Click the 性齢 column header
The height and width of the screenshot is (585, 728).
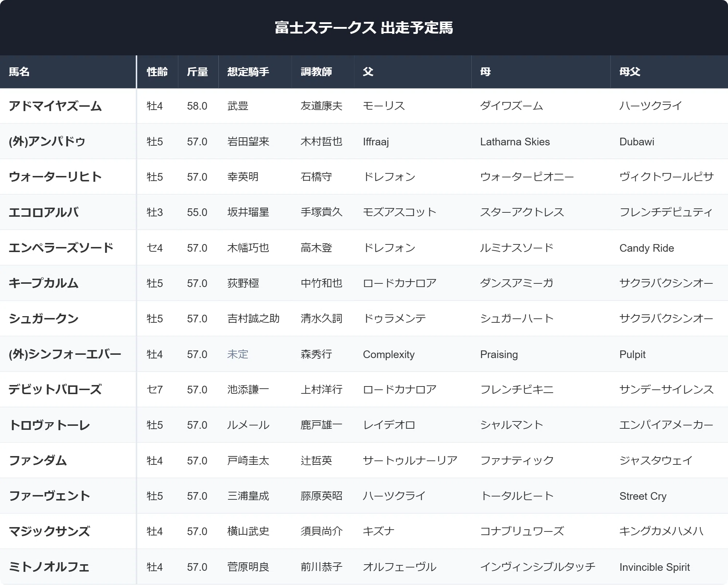point(157,72)
